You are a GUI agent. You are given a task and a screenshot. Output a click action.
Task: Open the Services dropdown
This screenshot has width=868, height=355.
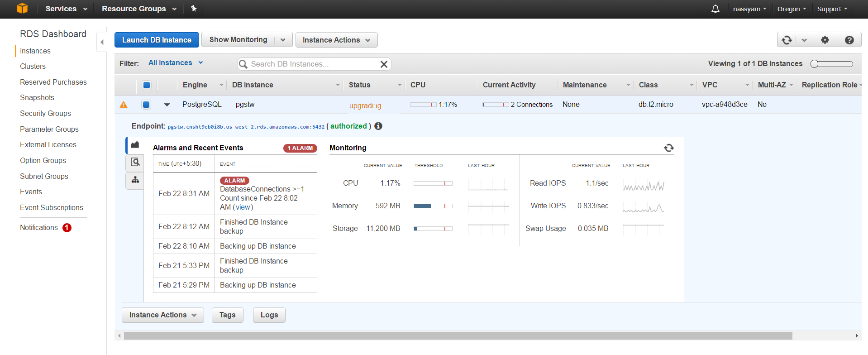(x=66, y=9)
